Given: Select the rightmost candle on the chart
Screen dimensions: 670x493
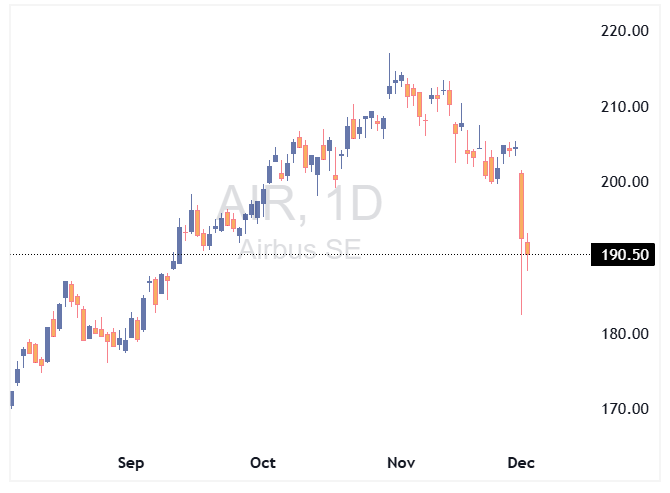Looking at the screenshot, I should [x=528, y=248].
